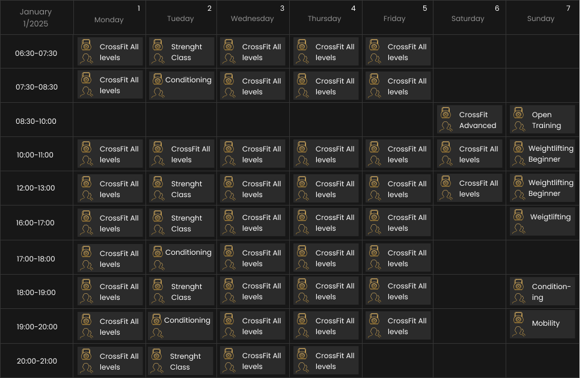Click the January 1/2025 date cell
Viewport: 588px width, 378px height.
pyautogui.click(x=37, y=18)
